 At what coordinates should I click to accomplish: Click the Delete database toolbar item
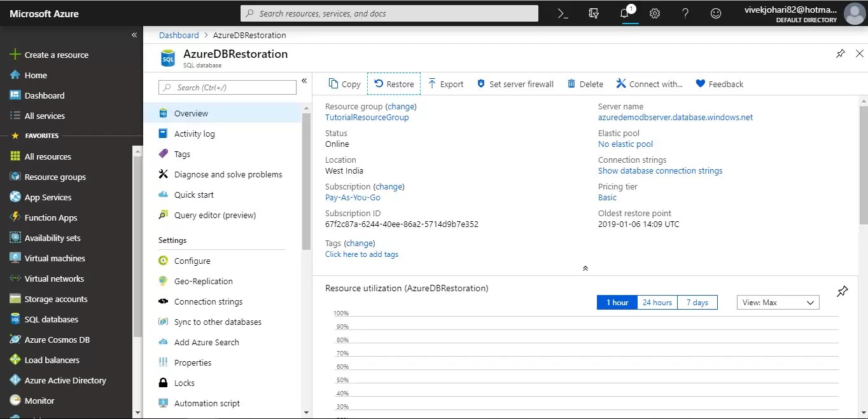[x=585, y=84]
